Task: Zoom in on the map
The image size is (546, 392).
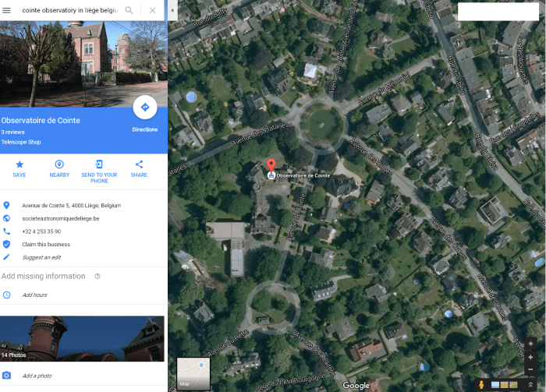Action: [530, 357]
